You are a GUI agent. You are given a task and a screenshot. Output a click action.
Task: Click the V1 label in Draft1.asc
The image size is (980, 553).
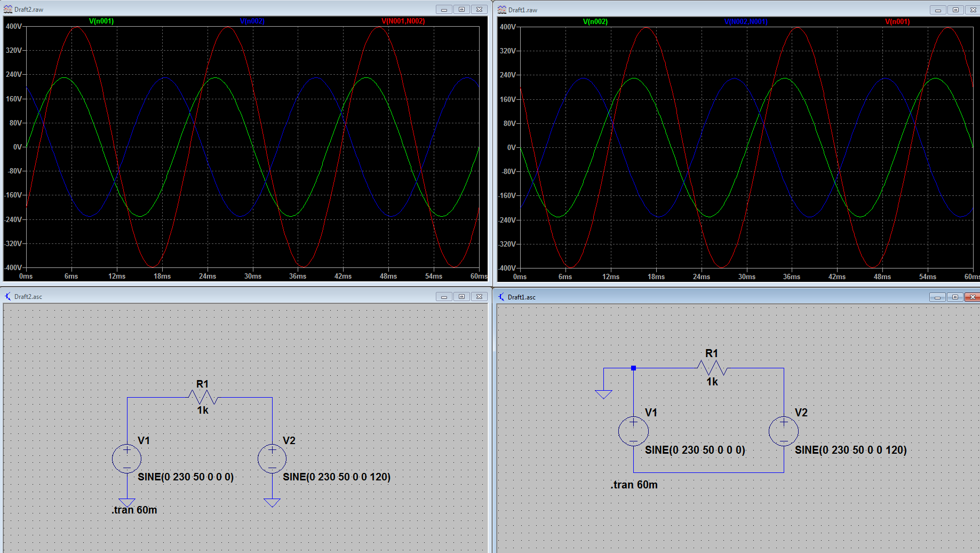651,413
